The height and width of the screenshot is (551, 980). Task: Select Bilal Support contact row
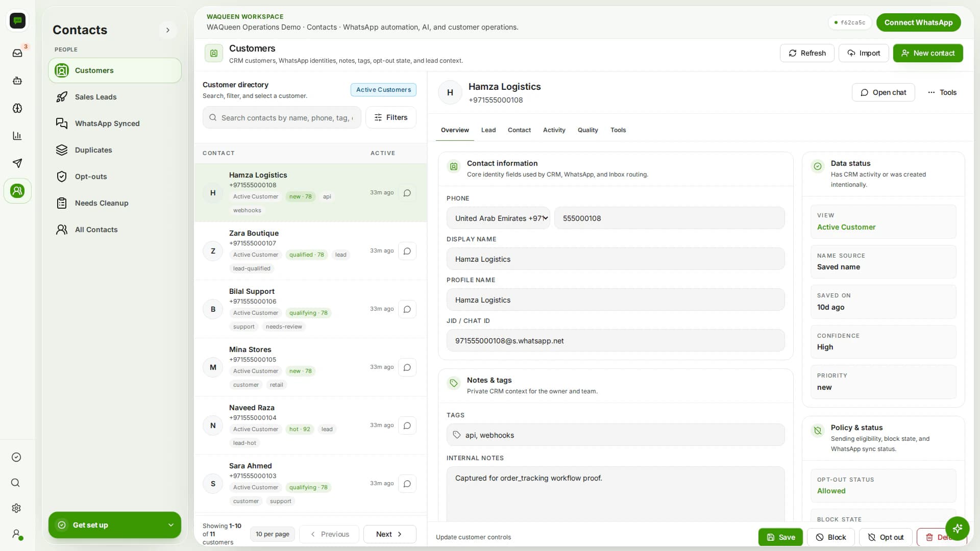(x=310, y=309)
